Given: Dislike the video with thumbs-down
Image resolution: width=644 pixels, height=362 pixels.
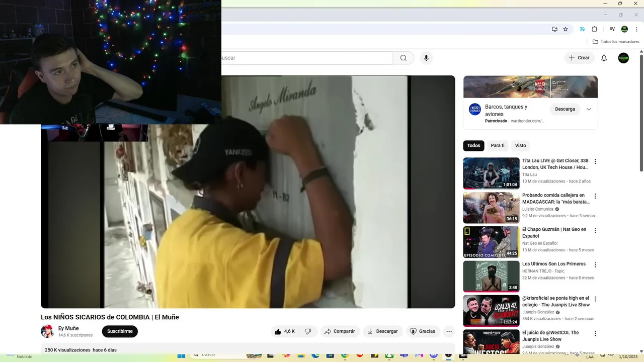Looking at the screenshot, I should 308,331.
